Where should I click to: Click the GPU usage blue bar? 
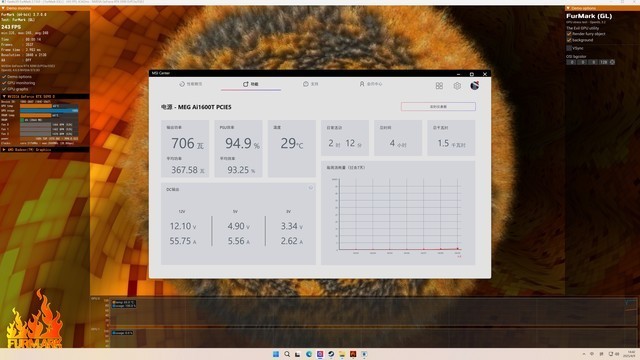pyautogui.click(x=49, y=110)
